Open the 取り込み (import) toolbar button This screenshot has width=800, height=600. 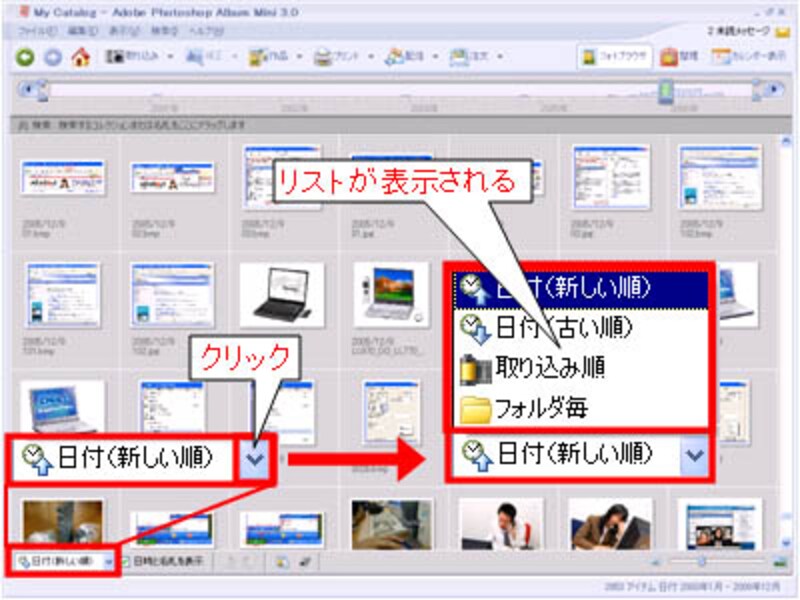pyautogui.click(x=133, y=56)
